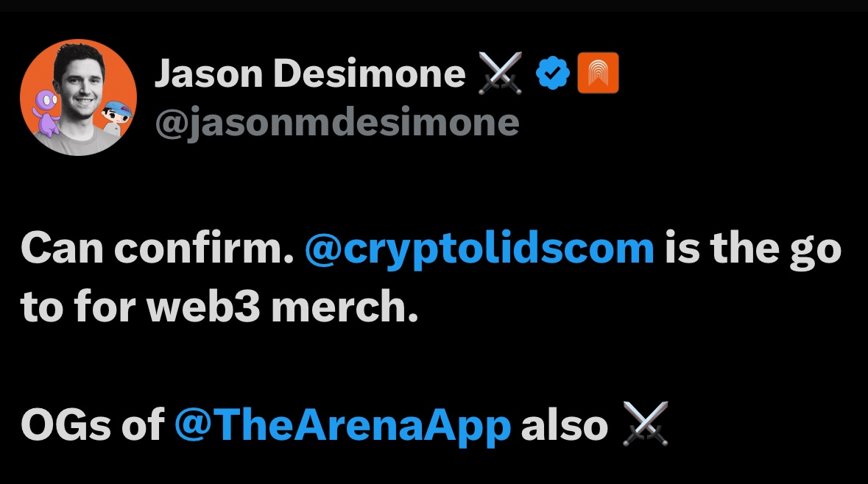Click the @jasonmdesimone handle

point(336,123)
